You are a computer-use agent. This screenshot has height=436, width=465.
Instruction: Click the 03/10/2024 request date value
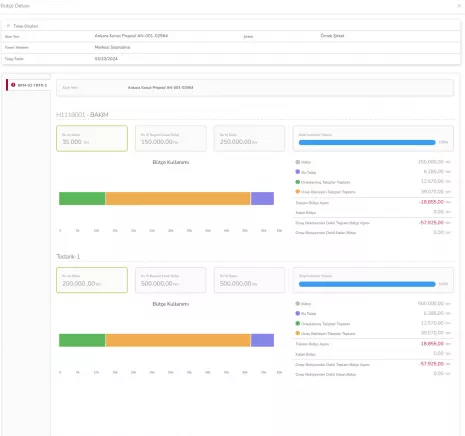106,59
